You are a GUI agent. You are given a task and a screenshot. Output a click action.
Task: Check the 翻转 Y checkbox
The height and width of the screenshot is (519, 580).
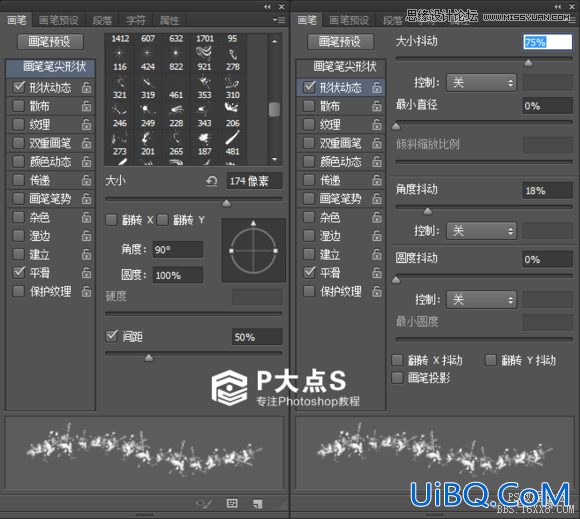pyautogui.click(x=162, y=220)
